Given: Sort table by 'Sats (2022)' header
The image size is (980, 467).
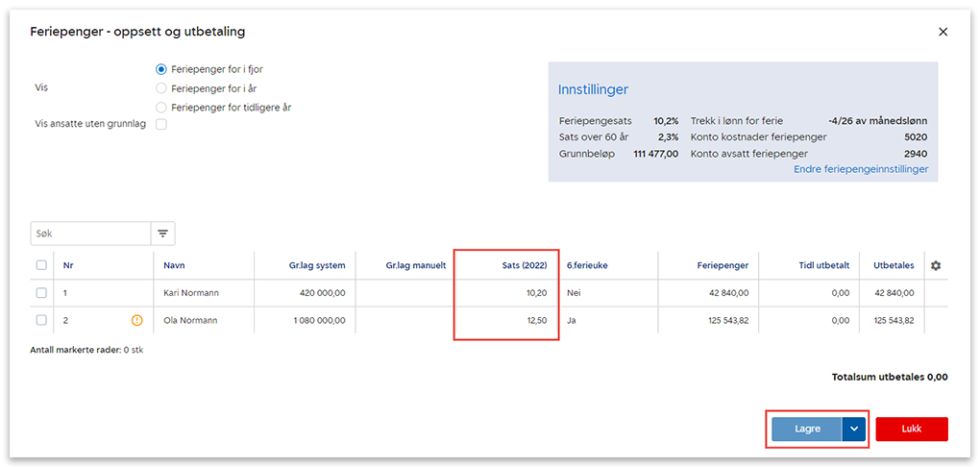Looking at the screenshot, I should click(x=523, y=265).
